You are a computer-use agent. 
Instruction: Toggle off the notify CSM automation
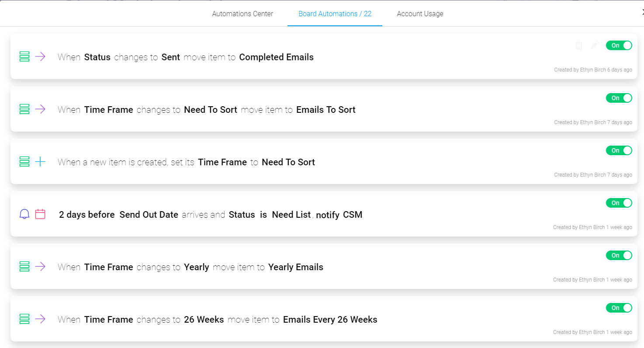click(x=619, y=203)
